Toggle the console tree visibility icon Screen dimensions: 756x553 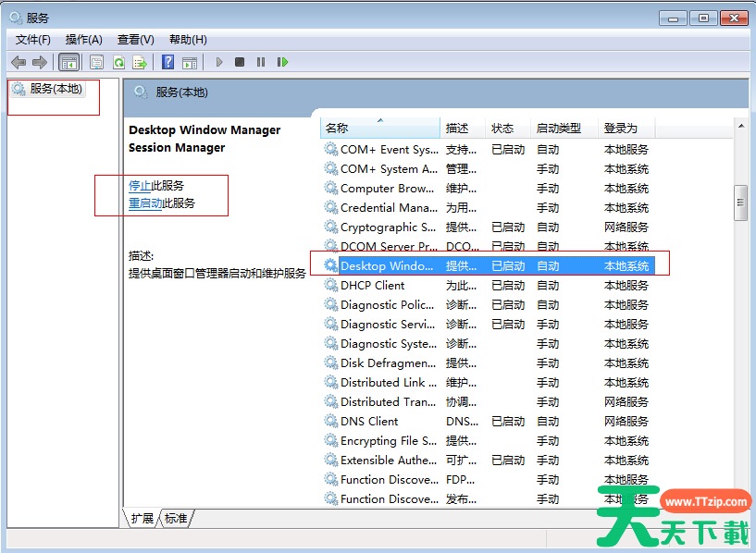(x=68, y=62)
